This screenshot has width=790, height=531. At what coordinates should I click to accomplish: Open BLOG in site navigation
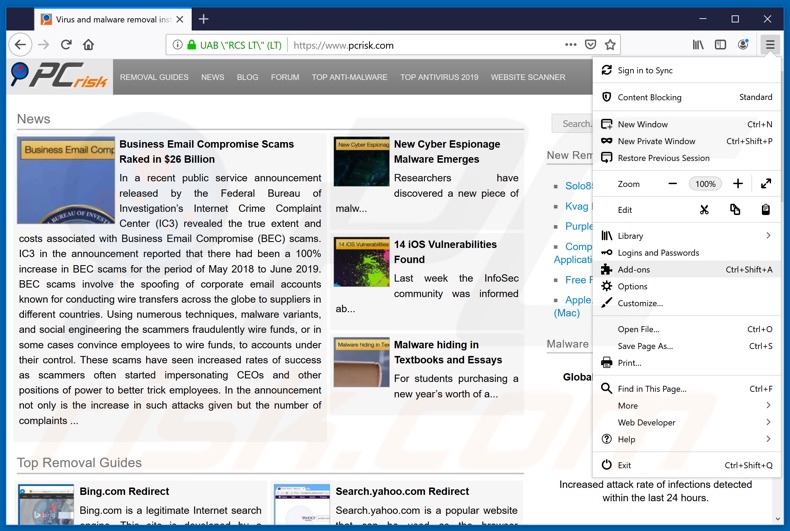pyautogui.click(x=247, y=77)
